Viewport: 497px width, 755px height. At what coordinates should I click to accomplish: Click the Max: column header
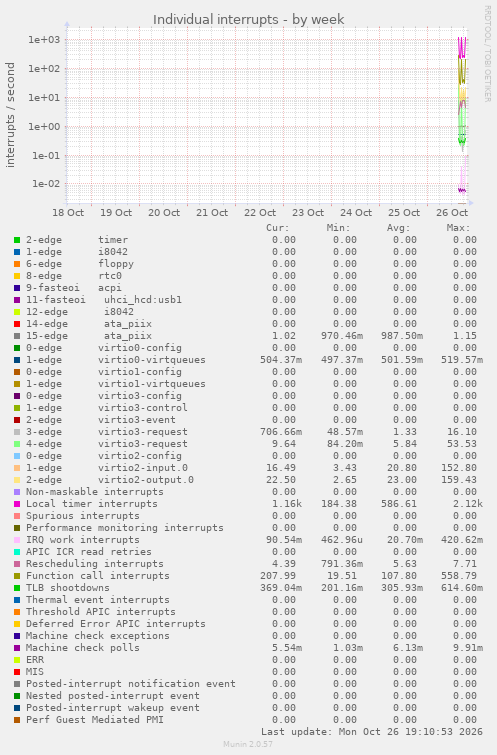458,228
